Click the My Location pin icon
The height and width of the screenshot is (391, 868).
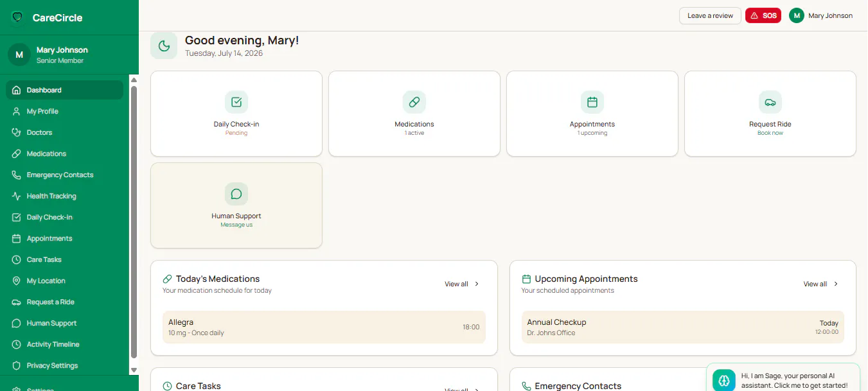click(17, 281)
